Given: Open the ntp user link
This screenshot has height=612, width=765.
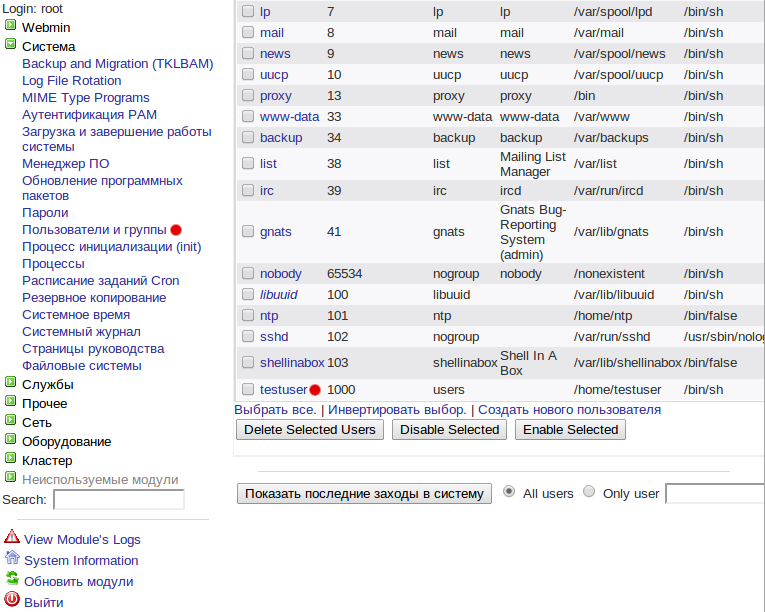Looking at the screenshot, I should click(x=269, y=316).
